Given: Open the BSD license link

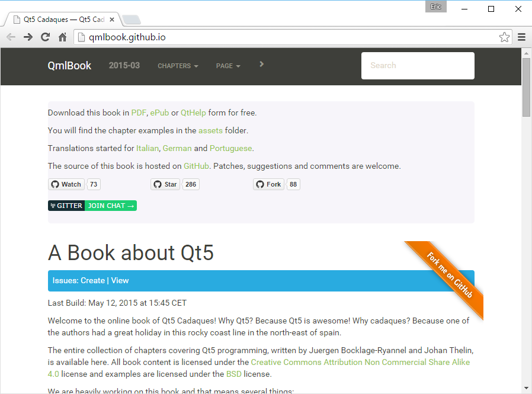Looking at the screenshot, I should coord(234,374).
